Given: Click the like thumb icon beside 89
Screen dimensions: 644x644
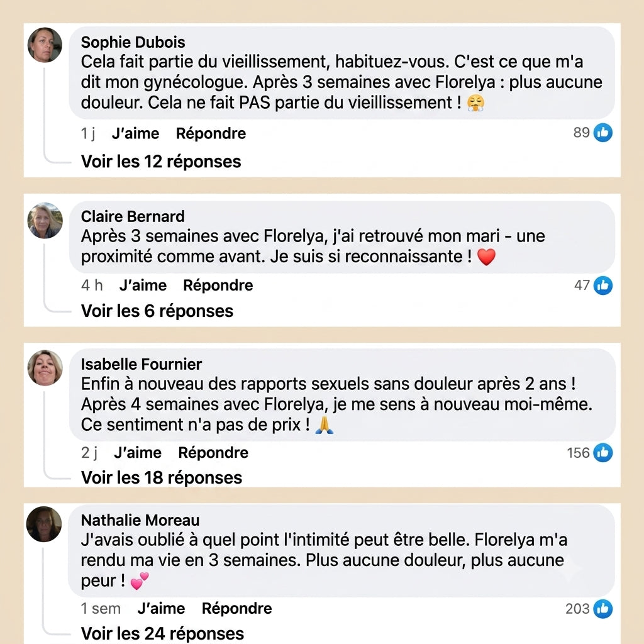Looking at the screenshot, I should pos(602,133).
